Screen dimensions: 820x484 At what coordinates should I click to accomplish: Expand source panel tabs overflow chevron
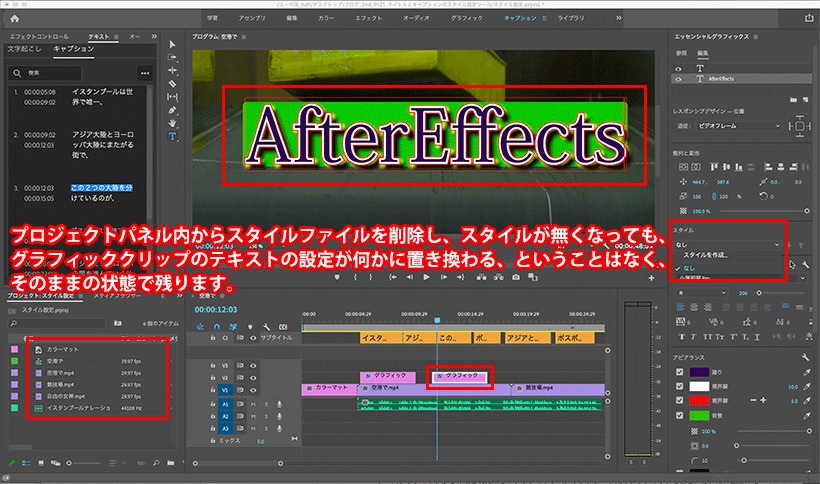coord(154,37)
